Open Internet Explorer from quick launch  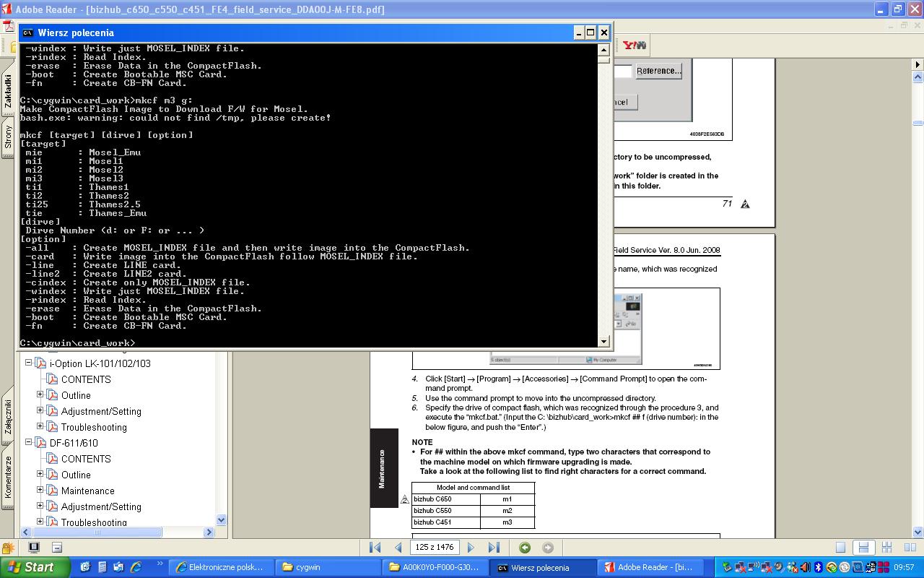pyautogui.click(x=135, y=567)
